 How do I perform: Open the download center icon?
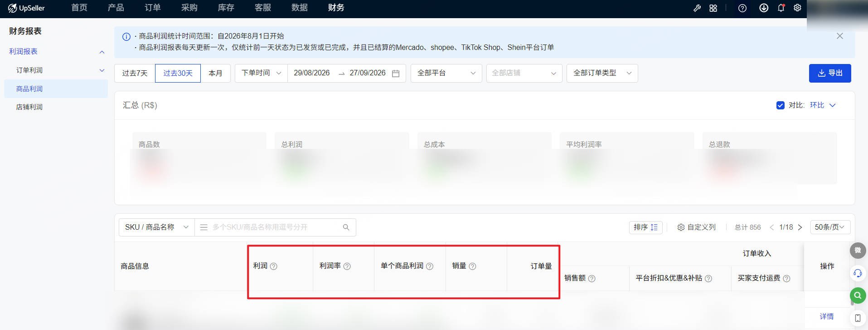click(764, 8)
